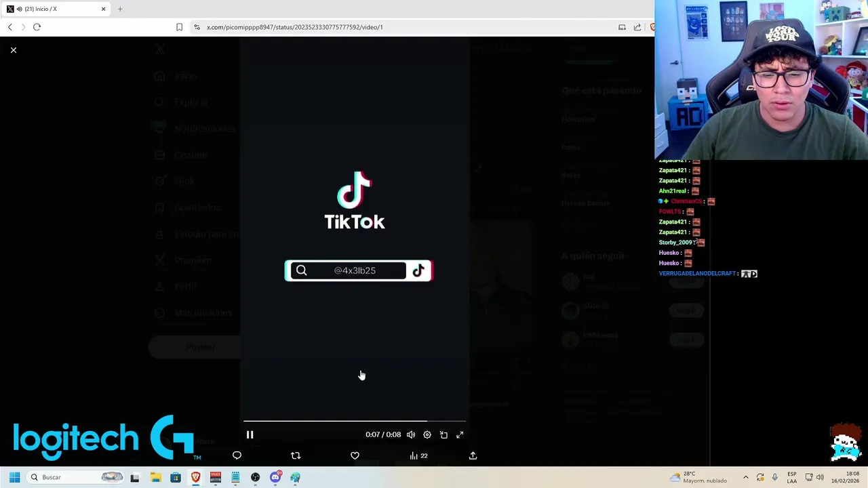Click the TikTok search field in video
Screen dimensions: 868x488
[x=348, y=271]
